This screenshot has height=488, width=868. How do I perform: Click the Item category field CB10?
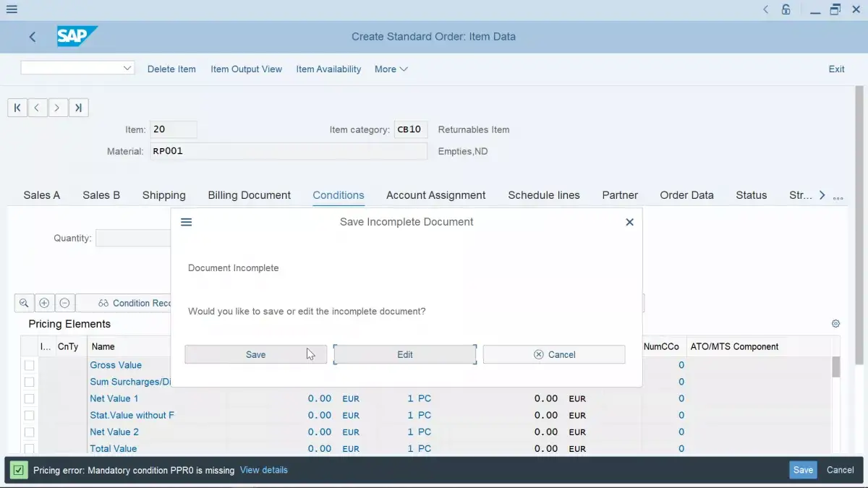[x=411, y=129]
